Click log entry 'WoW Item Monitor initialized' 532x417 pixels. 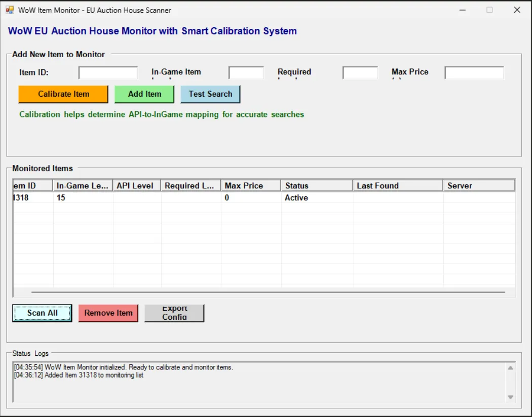pyautogui.click(x=124, y=367)
